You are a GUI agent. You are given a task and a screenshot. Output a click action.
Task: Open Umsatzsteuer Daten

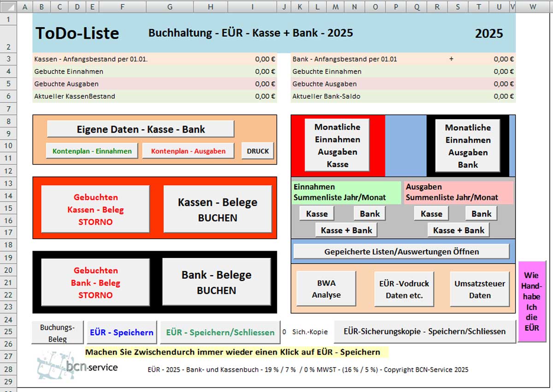point(480,289)
